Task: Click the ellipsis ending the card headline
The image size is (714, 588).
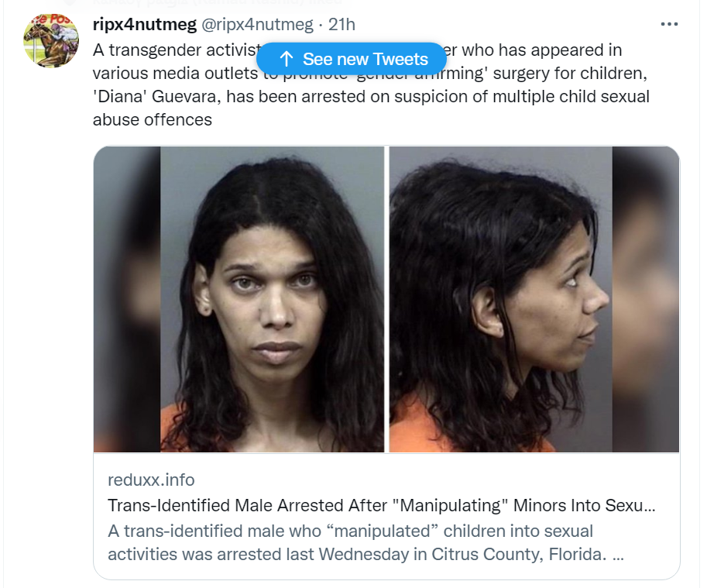Action: click(x=649, y=506)
